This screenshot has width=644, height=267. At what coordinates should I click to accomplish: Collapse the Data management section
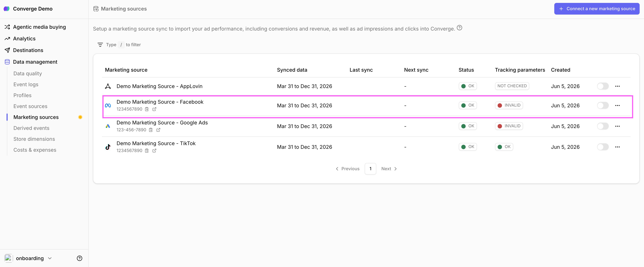[x=35, y=62]
